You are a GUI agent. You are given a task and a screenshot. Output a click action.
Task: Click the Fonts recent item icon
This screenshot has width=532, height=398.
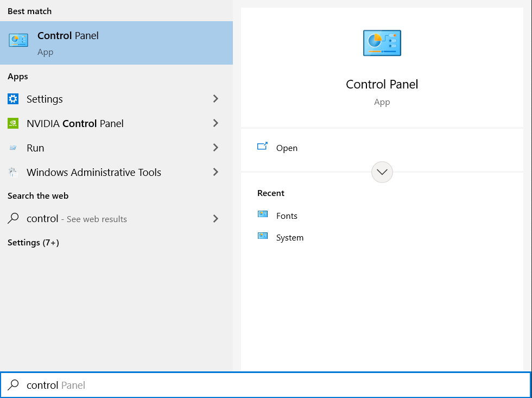coord(263,214)
